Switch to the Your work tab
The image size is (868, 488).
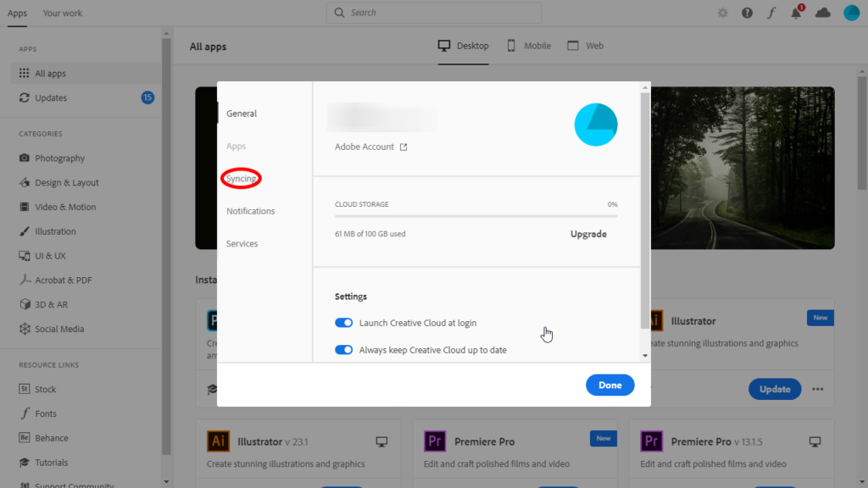[x=63, y=13]
